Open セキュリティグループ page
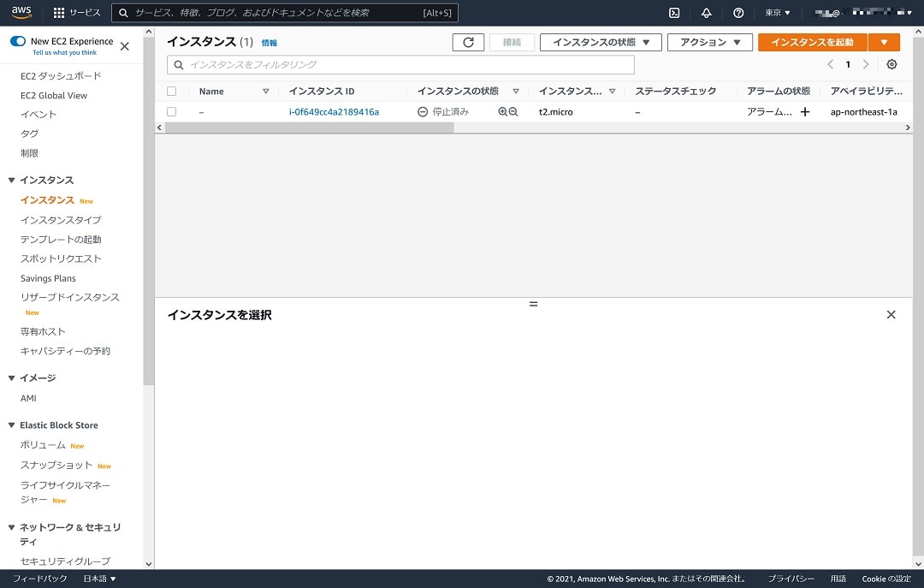 [65, 561]
